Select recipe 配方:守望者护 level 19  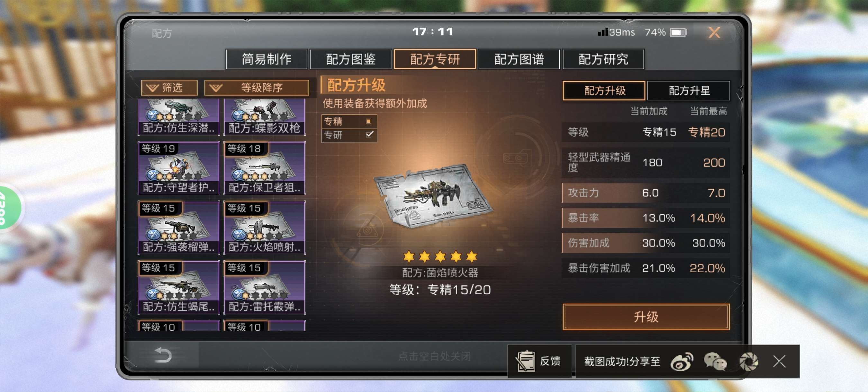pyautogui.click(x=179, y=168)
